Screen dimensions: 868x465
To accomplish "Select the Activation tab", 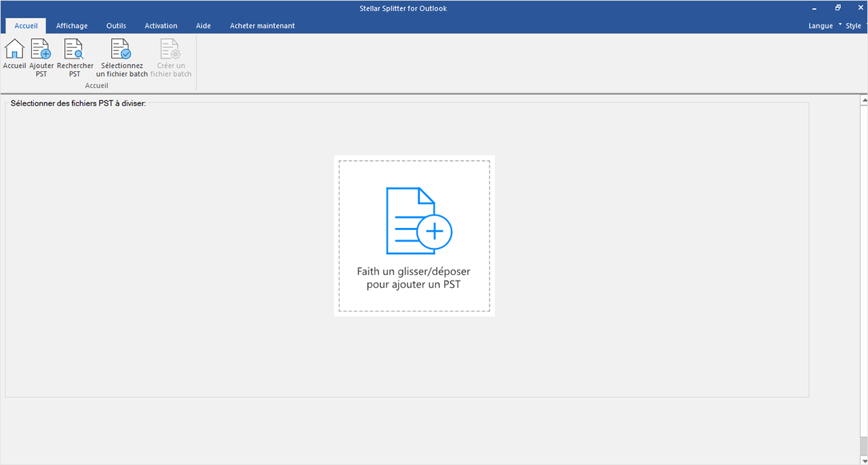I will [161, 26].
